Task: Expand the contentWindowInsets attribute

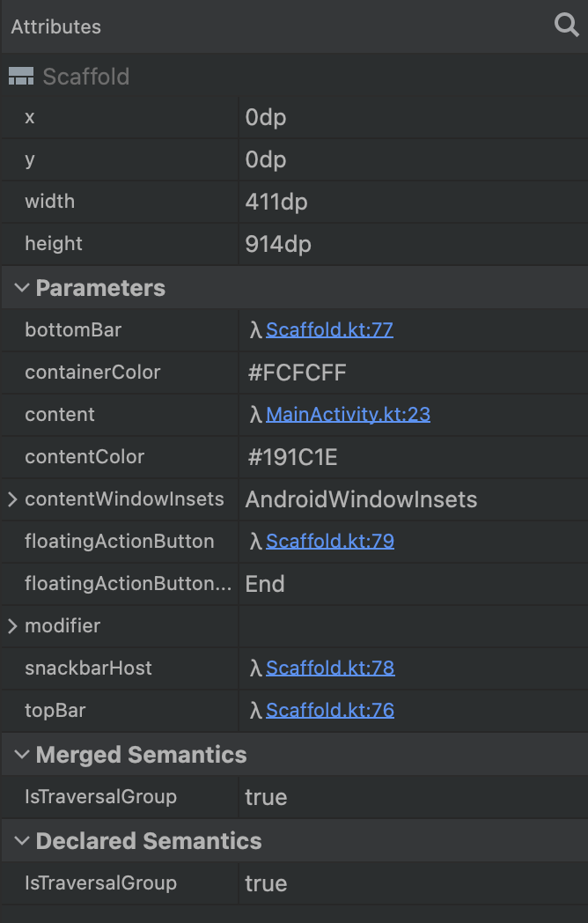Action: click(11, 498)
